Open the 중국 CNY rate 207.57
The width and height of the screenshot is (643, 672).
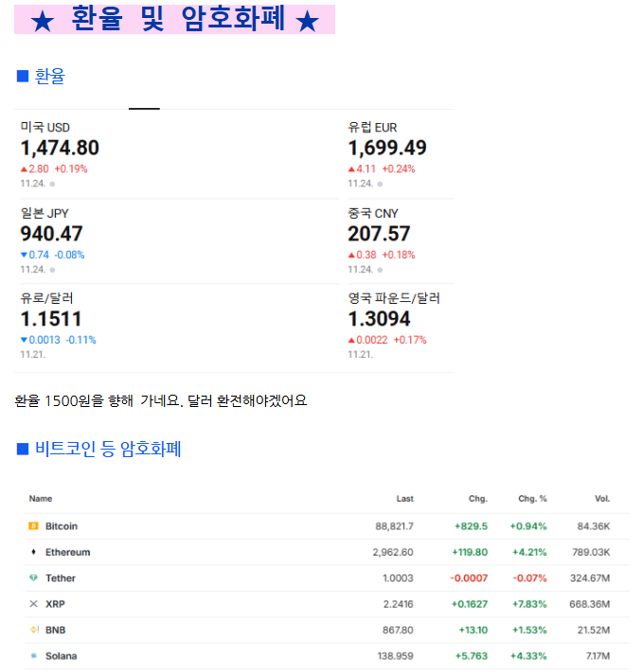(379, 234)
